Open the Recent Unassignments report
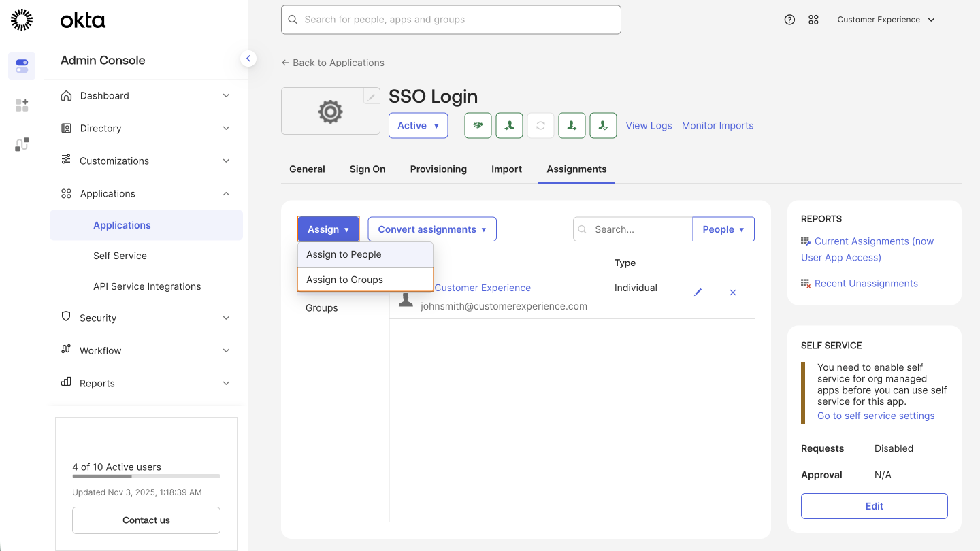Image resolution: width=980 pixels, height=551 pixels. [866, 283]
